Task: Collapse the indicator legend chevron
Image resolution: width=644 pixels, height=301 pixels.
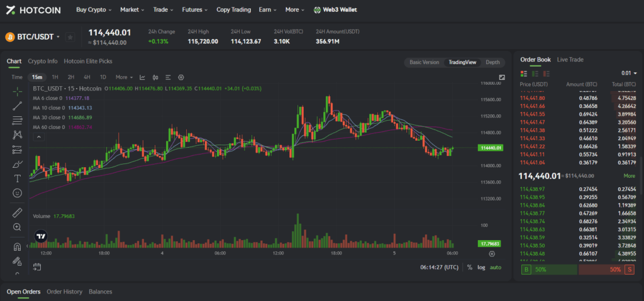Action: tap(38, 137)
